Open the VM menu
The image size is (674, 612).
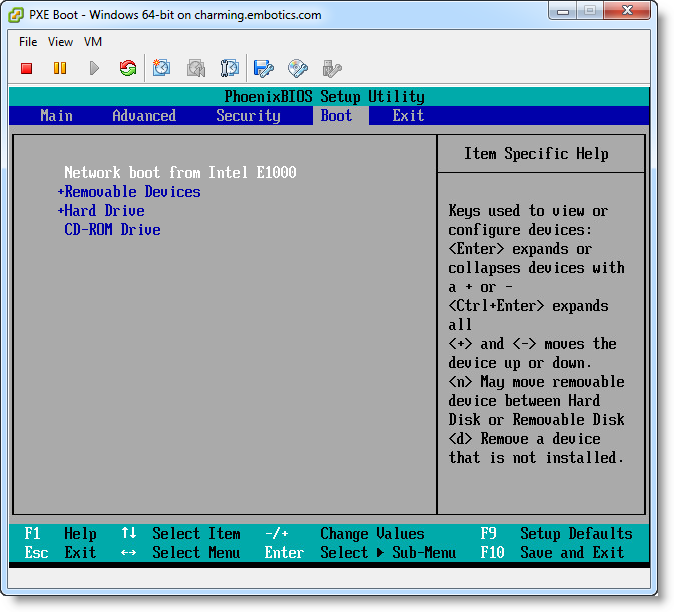(93, 42)
